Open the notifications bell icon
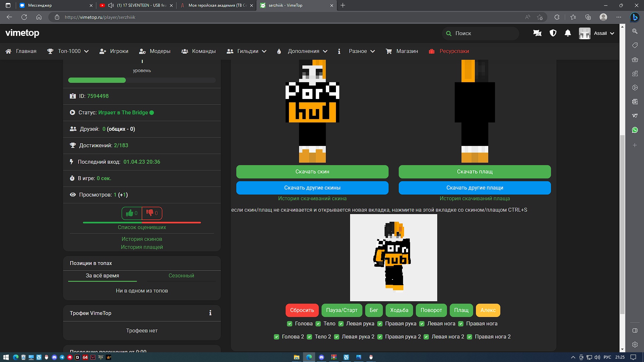 coord(567,33)
